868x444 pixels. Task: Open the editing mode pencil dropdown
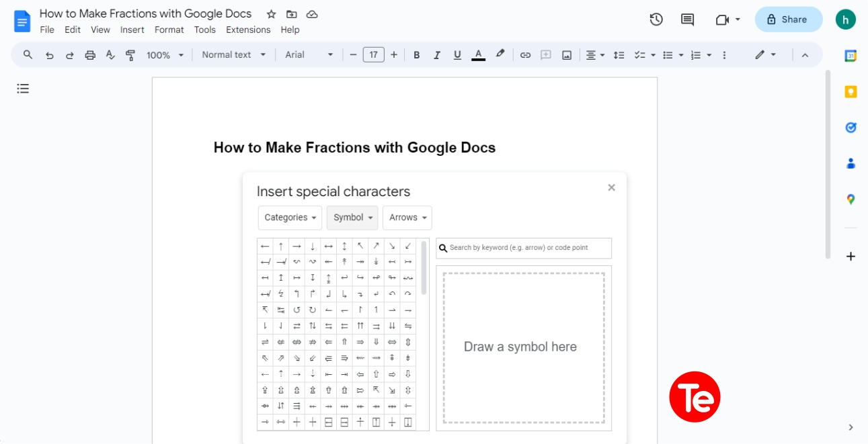click(765, 55)
